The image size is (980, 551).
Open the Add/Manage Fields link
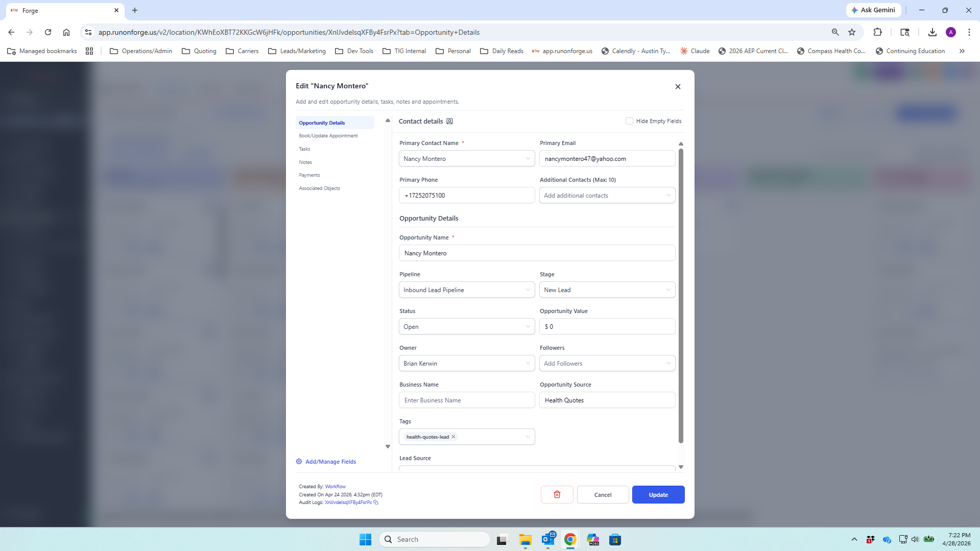(x=330, y=462)
